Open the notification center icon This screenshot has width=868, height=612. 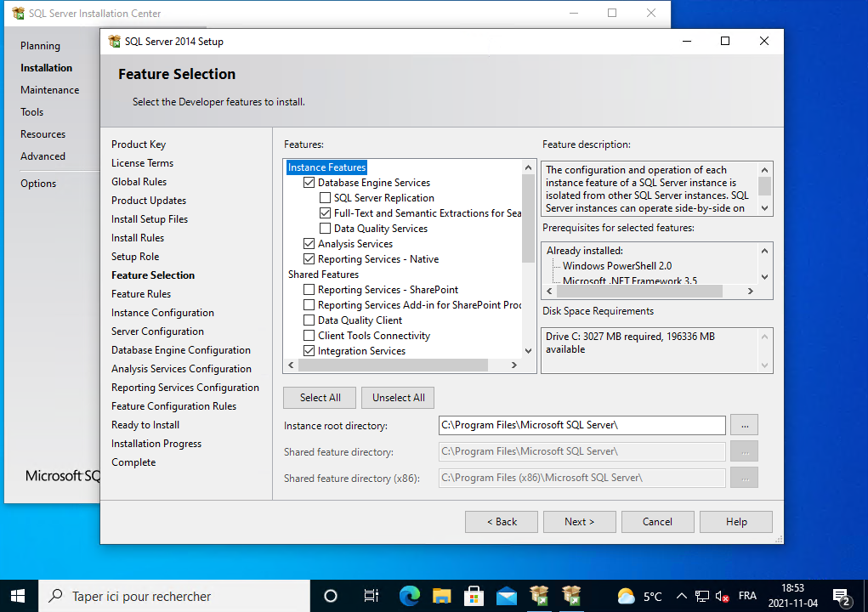[841, 596]
